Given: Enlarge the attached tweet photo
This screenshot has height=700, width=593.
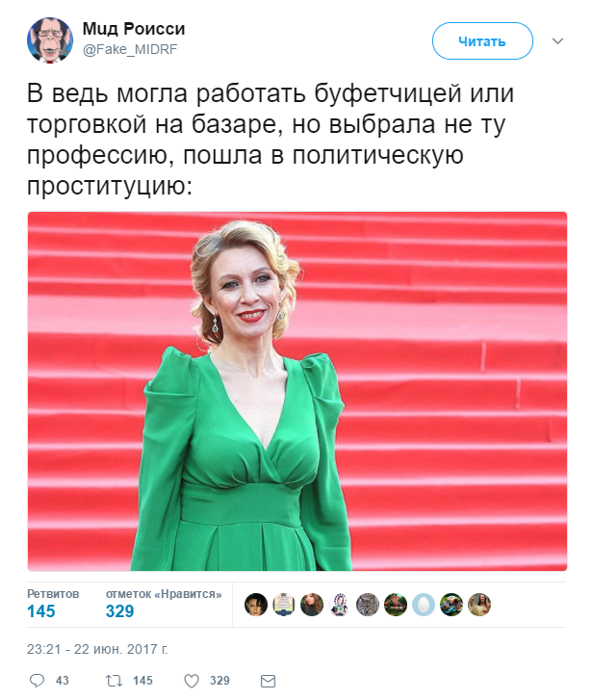Looking at the screenshot, I should (x=297, y=392).
